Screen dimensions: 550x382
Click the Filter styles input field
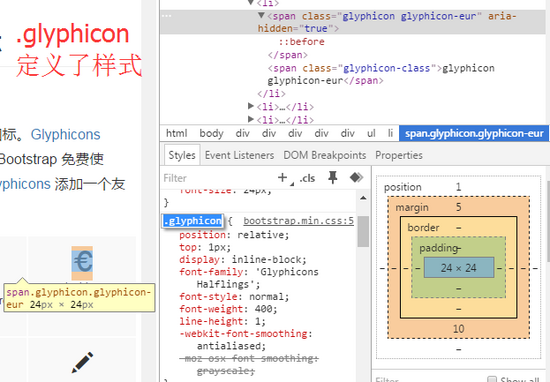[x=217, y=178]
